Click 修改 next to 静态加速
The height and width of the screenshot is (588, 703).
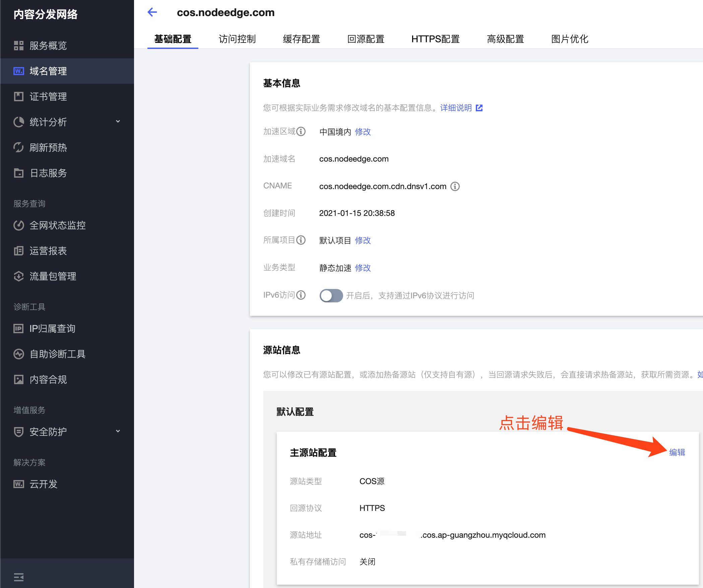363,268
